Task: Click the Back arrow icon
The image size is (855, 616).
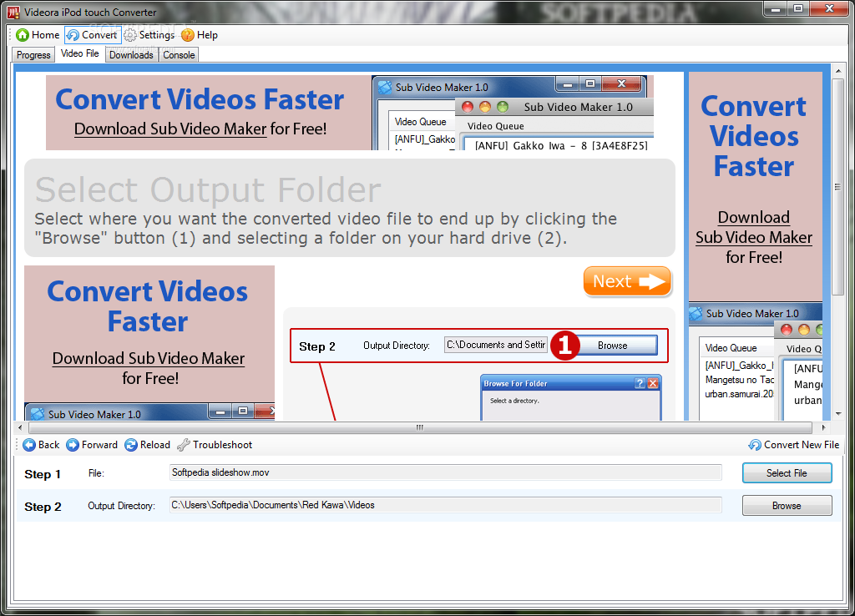Action: coord(29,445)
